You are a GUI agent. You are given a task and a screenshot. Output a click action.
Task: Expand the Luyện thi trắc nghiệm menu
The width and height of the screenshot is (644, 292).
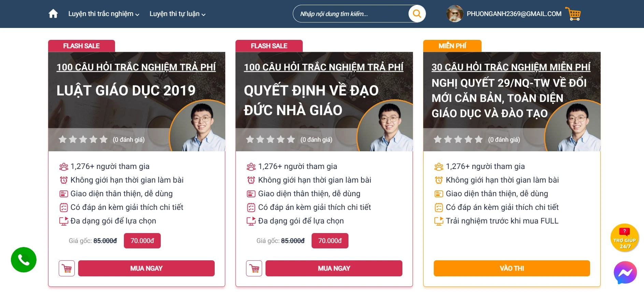pos(104,14)
